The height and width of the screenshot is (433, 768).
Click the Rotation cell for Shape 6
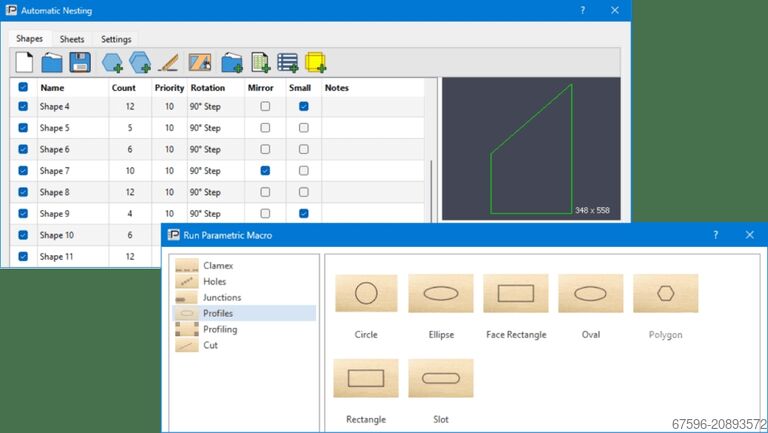pos(215,149)
